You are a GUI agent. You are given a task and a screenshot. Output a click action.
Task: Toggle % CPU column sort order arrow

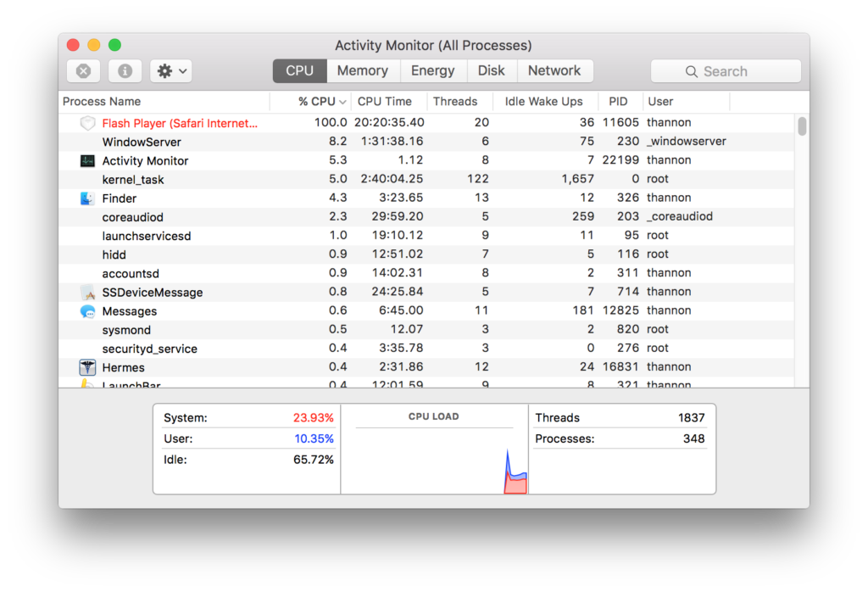click(x=342, y=102)
